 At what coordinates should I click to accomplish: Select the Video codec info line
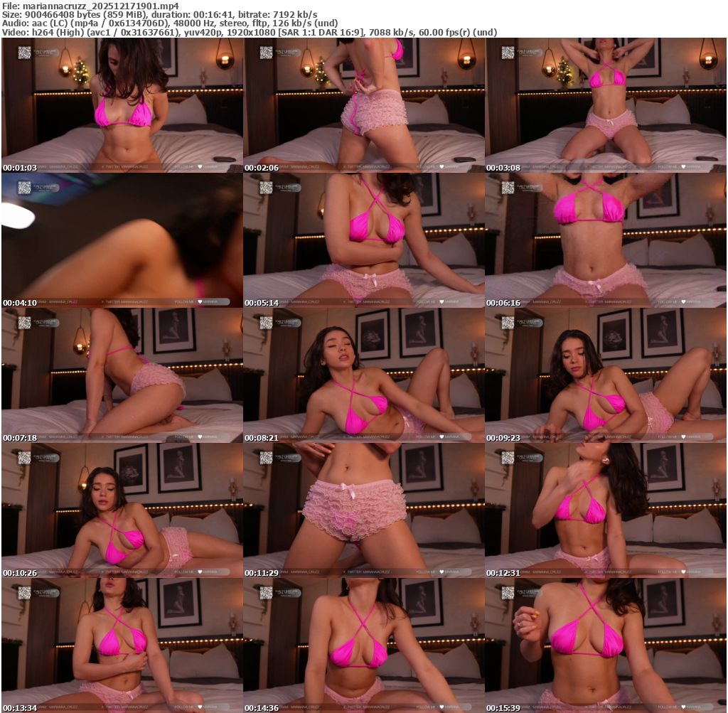[x=249, y=32]
